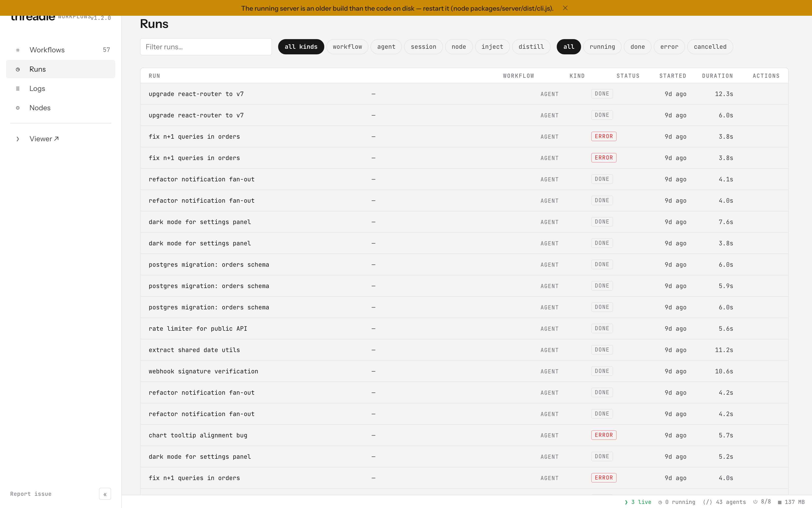Click the Runs clock icon in the sidebar

[x=18, y=69]
